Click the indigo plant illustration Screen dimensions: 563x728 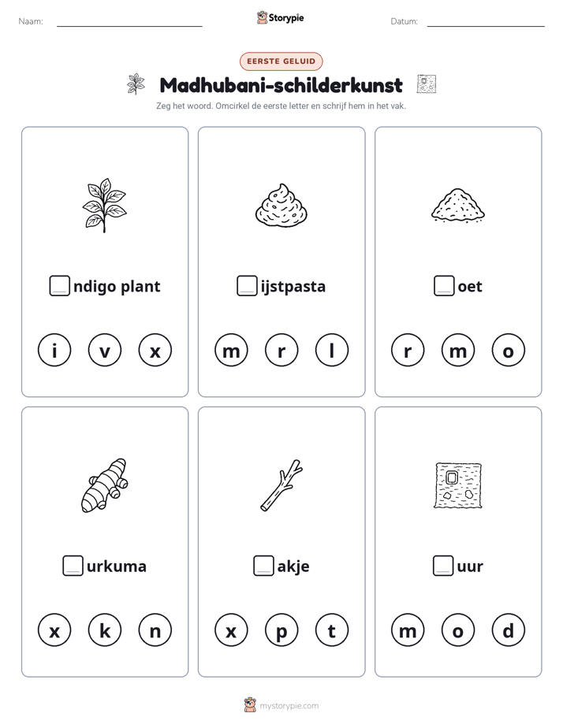(x=104, y=205)
